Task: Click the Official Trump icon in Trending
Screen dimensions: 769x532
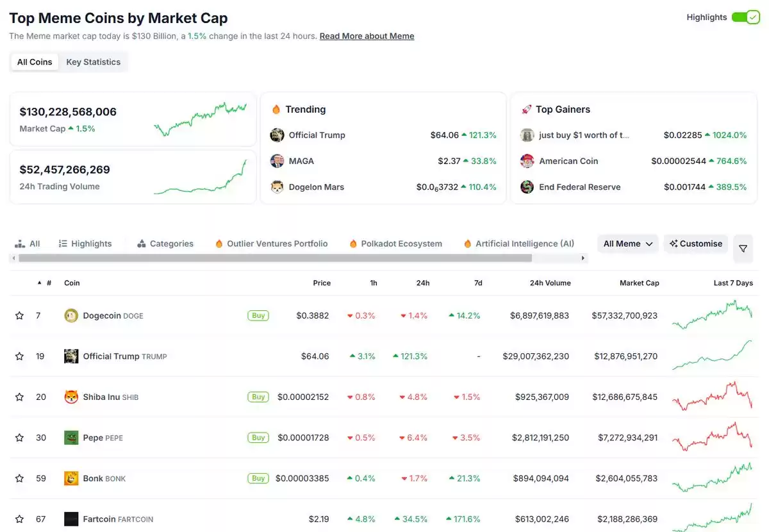Action: (277, 135)
